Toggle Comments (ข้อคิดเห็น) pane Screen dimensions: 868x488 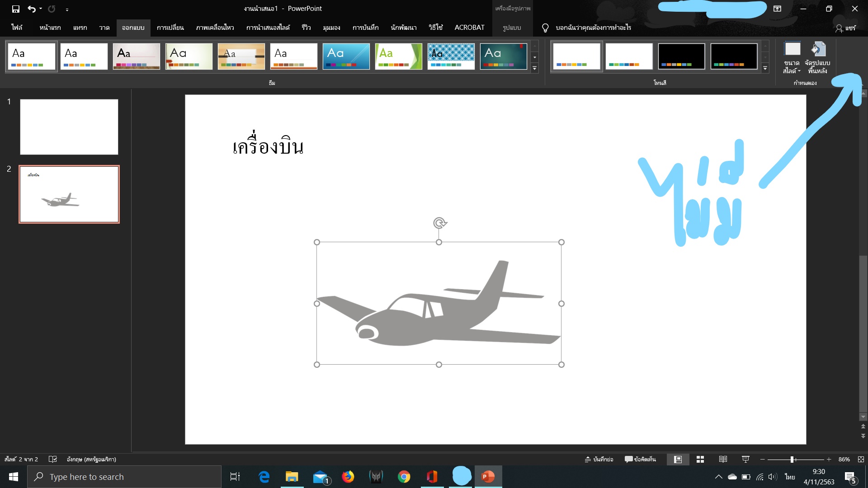click(640, 459)
